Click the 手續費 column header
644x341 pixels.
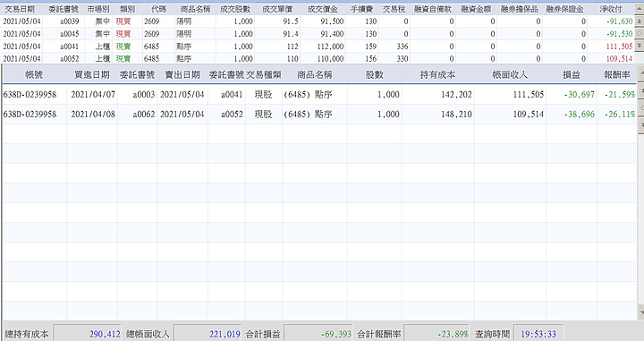[361, 9]
